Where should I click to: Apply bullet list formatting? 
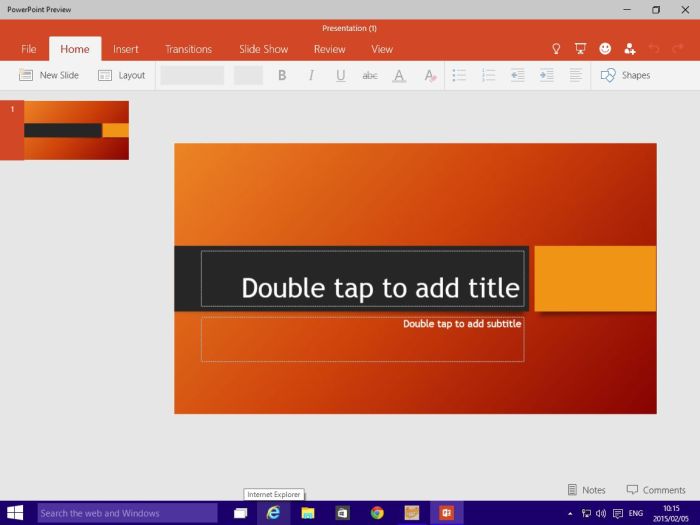pyautogui.click(x=459, y=75)
